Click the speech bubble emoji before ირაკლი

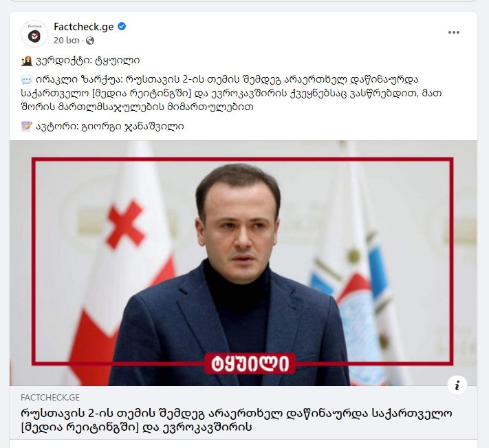27,80
